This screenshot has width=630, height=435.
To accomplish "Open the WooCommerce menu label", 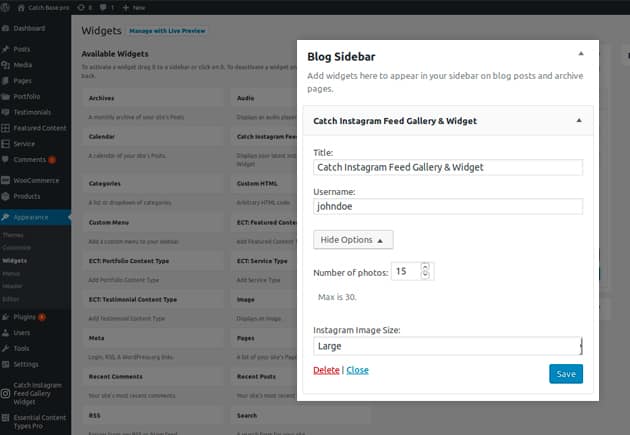I will coord(36,180).
